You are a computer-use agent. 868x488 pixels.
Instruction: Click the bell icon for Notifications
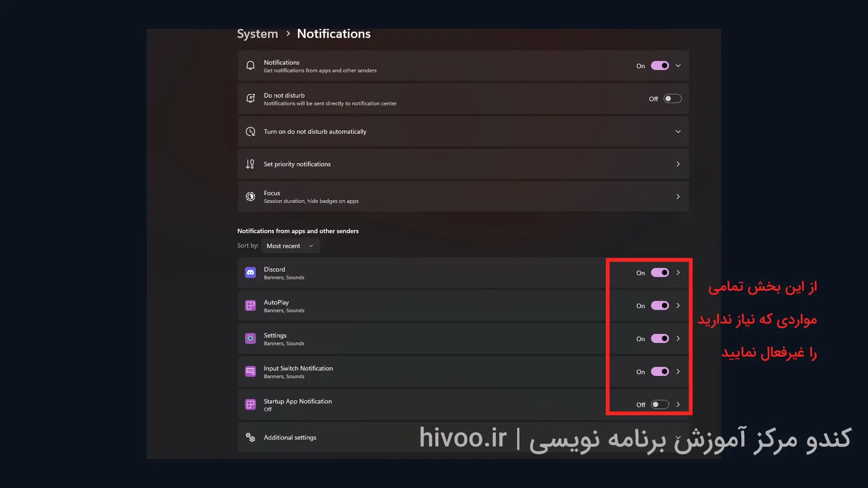(250, 66)
